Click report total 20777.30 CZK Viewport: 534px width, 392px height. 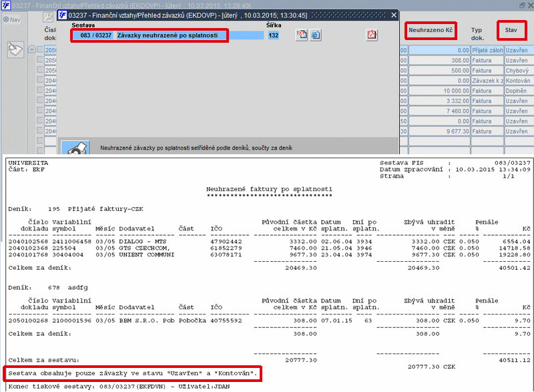(x=431, y=367)
